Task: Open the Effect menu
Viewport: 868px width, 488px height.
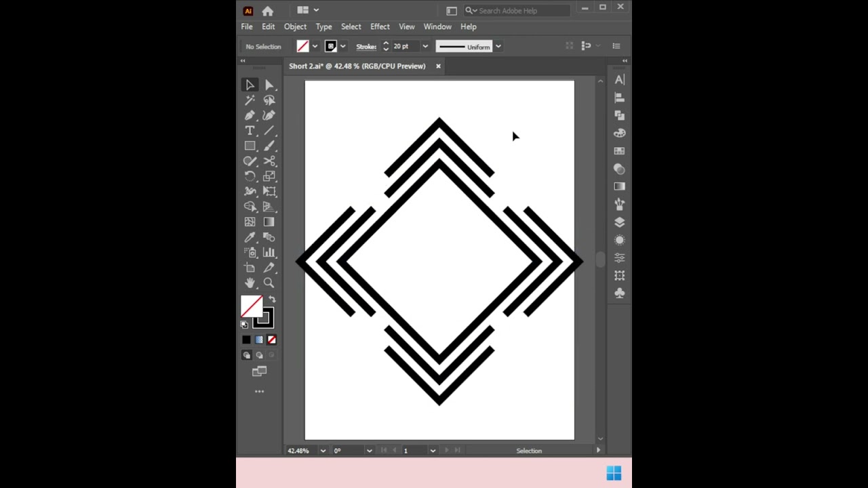Action: point(380,26)
